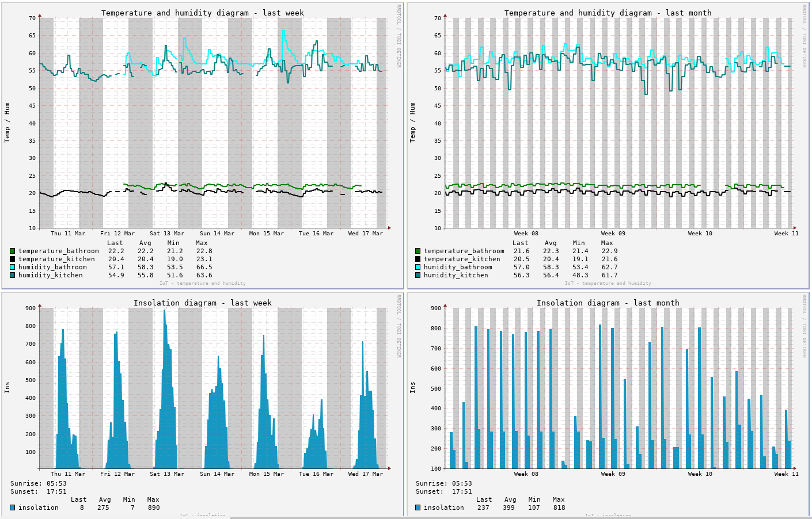Select 'temperature_bathroom' label in last month legend
This screenshot has height=519, width=812.
pos(464,251)
